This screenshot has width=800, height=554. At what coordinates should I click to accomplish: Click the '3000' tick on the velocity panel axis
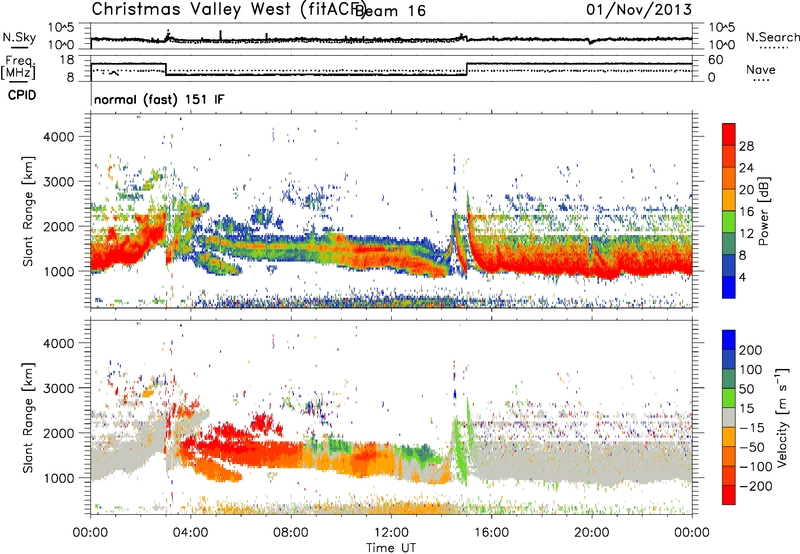(x=58, y=388)
